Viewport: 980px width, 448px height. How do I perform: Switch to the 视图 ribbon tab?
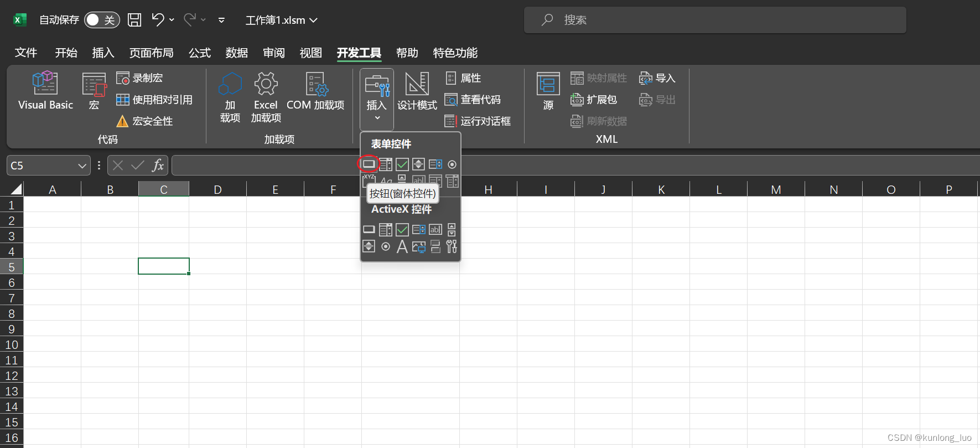tap(311, 53)
